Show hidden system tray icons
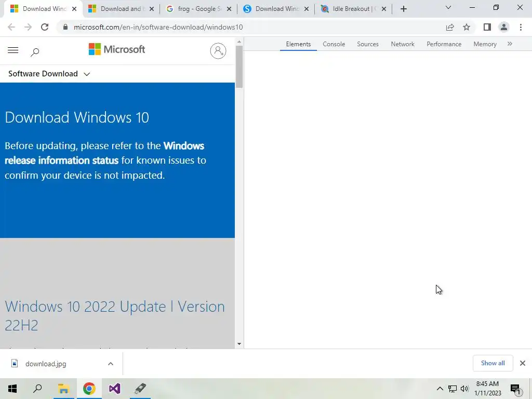The width and height of the screenshot is (532, 399). click(440, 389)
